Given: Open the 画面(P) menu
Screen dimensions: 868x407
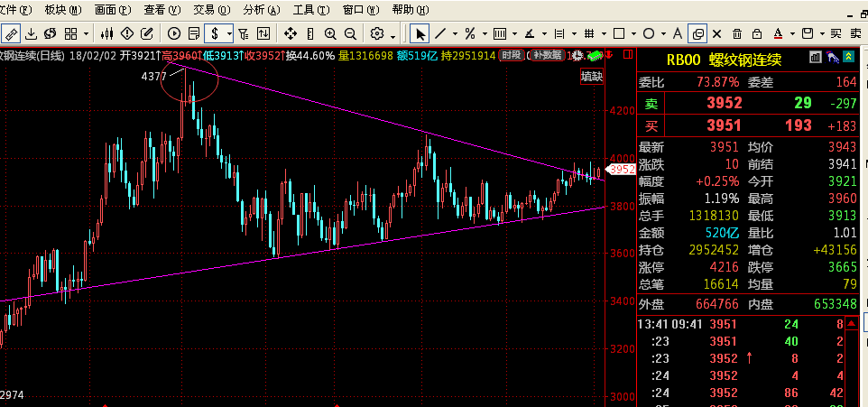Looking at the screenshot, I should tap(113, 10).
